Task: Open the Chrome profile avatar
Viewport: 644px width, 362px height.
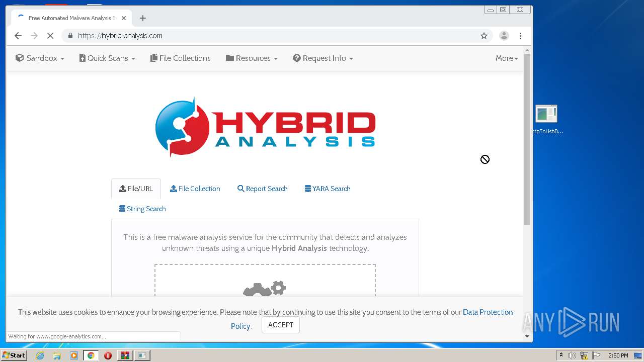Action: pyautogui.click(x=504, y=36)
